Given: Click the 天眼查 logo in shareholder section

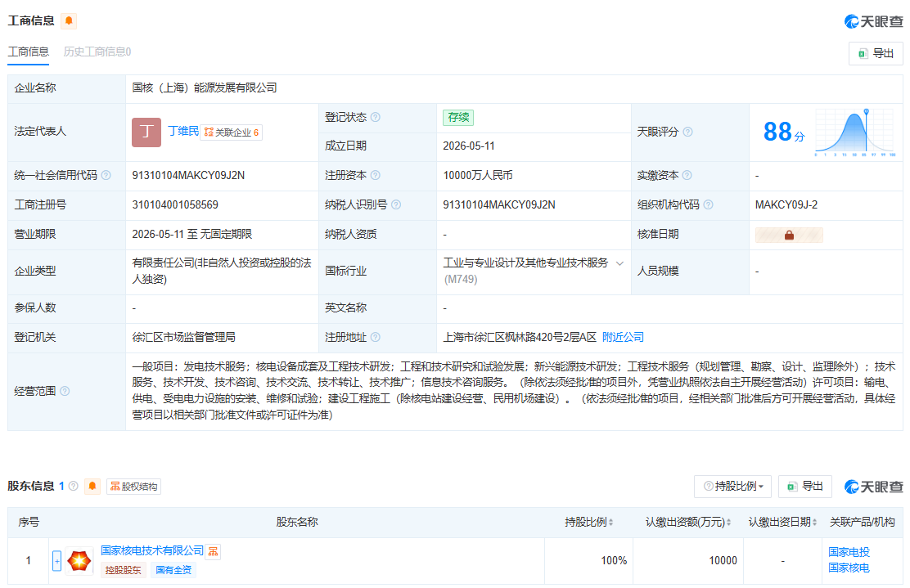Looking at the screenshot, I should click(x=873, y=487).
